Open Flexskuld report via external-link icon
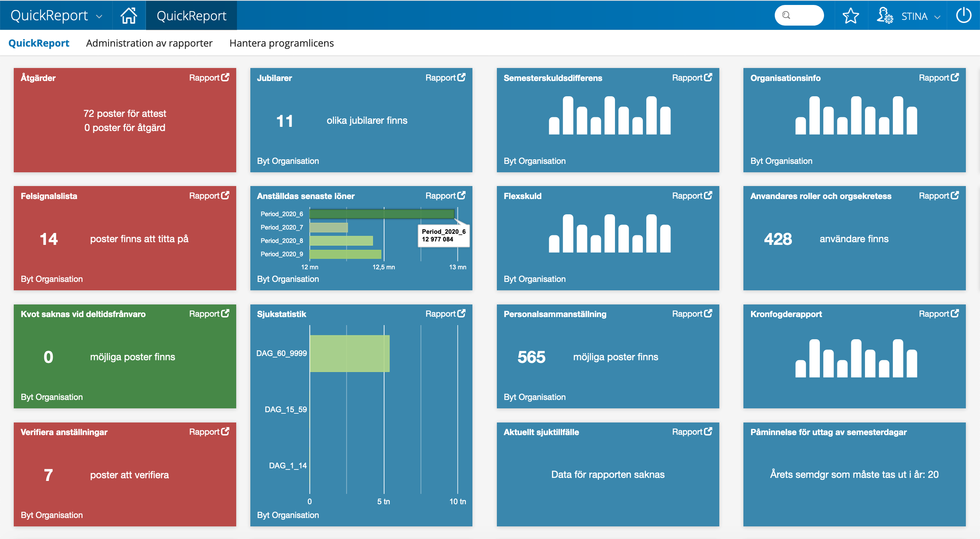Image resolution: width=980 pixels, height=539 pixels. [708, 195]
